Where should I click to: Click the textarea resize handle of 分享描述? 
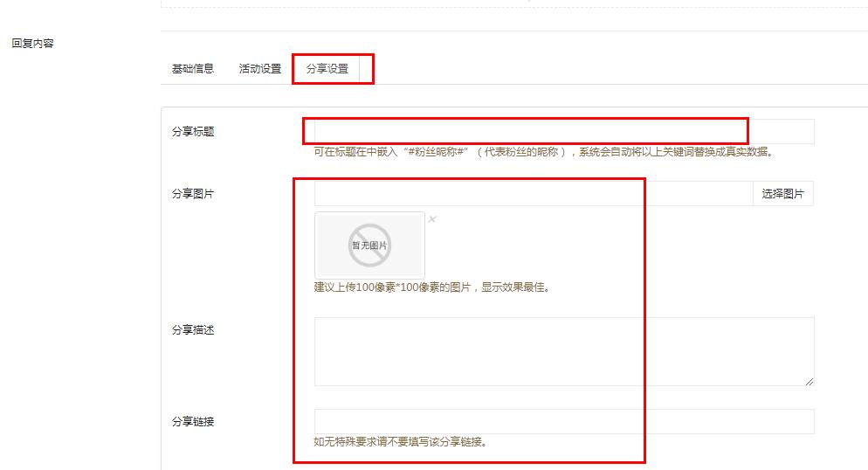click(x=809, y=381)
